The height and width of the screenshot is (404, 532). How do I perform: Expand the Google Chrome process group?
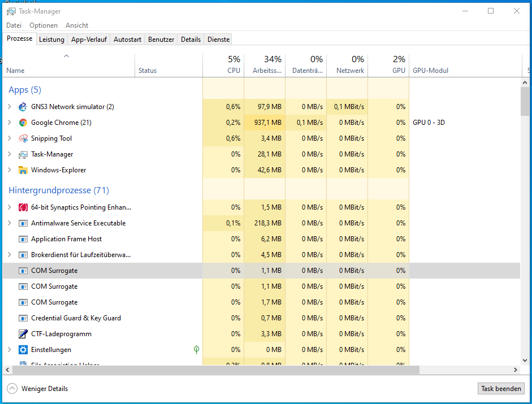(x=9, y=123)
